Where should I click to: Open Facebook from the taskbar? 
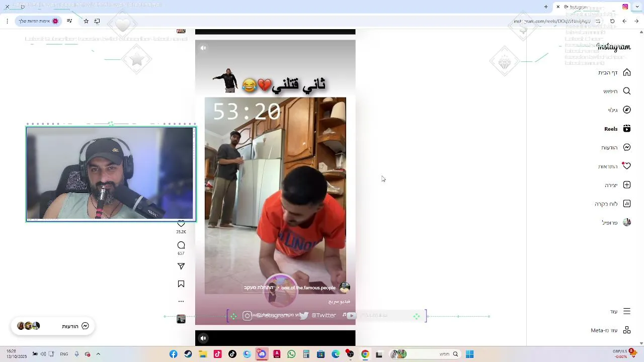pos(174,354)
